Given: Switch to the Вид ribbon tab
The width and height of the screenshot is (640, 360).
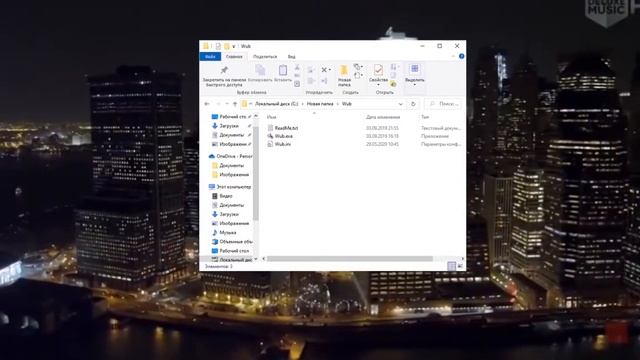Looking at the screenshot, I should tap(291, 57).
